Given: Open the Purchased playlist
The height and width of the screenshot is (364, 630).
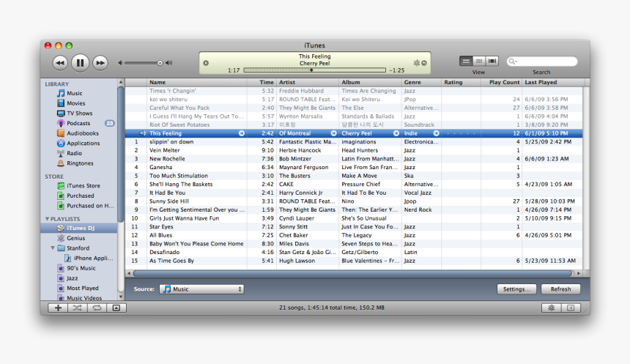Looking at the screenshot, I should coord(80,196).
